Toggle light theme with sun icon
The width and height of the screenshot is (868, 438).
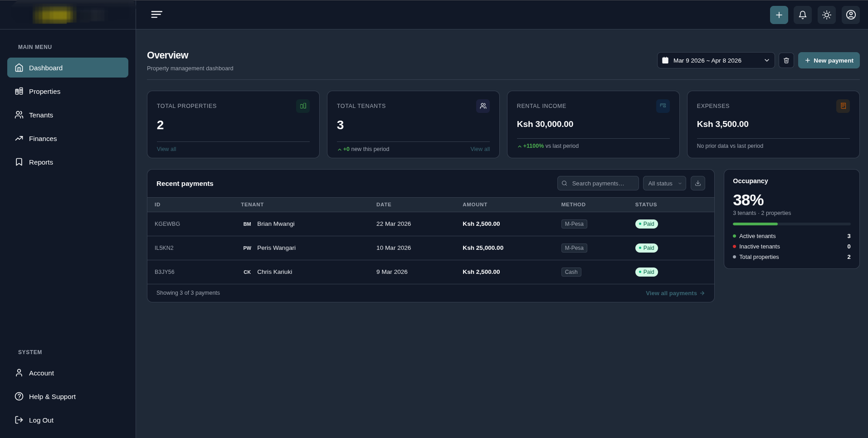[x=826, y=15]
